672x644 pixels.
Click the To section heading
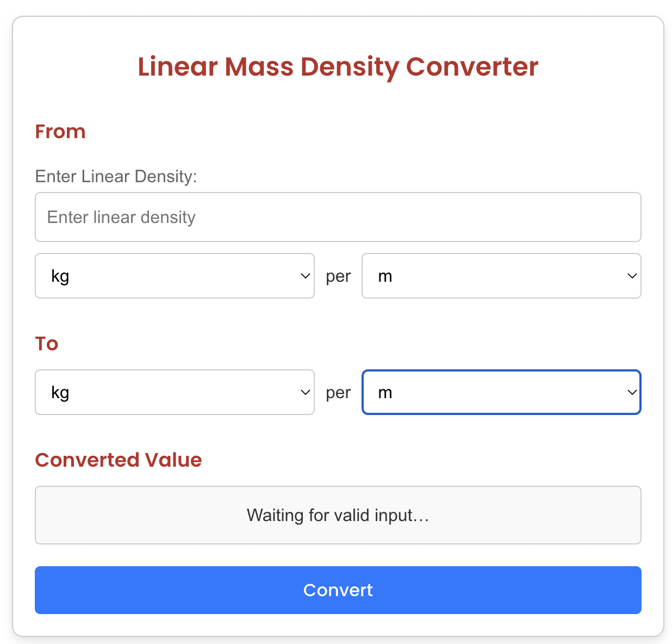[x=46, y=343]
